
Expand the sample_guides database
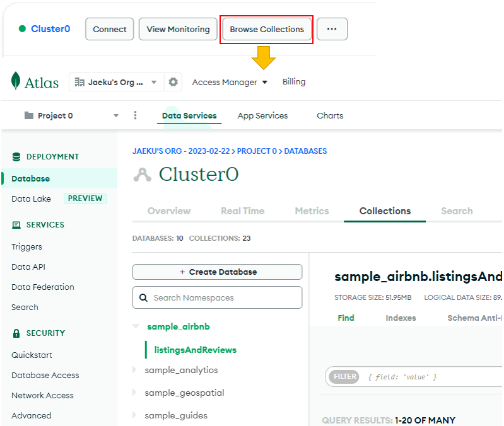[x=134, y=415]
